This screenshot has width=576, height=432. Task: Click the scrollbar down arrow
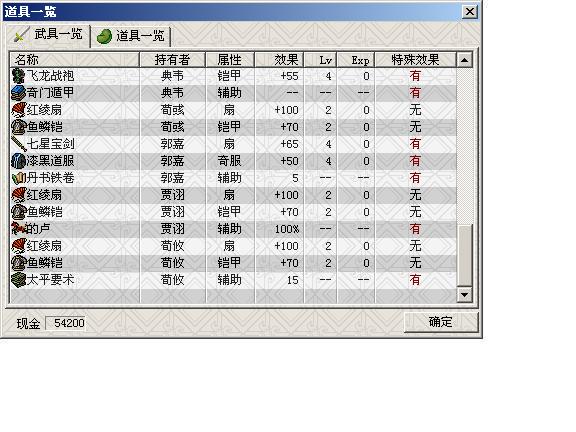[x=464, y=295]
